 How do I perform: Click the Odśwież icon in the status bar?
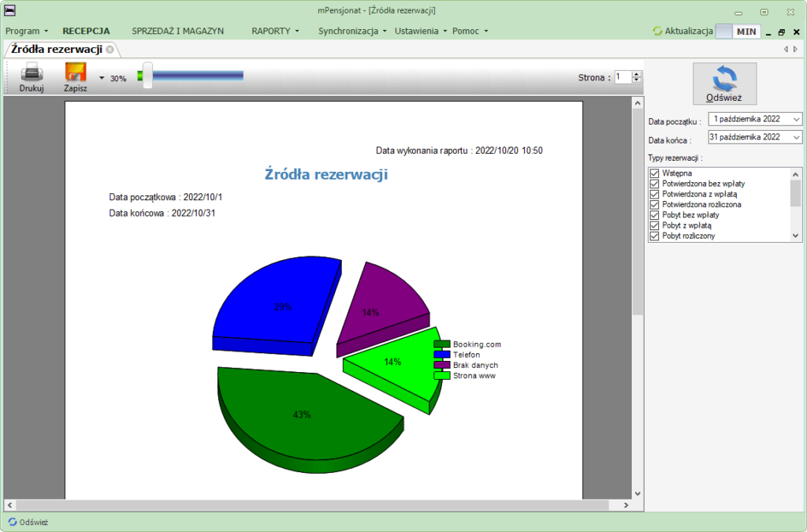13,522
